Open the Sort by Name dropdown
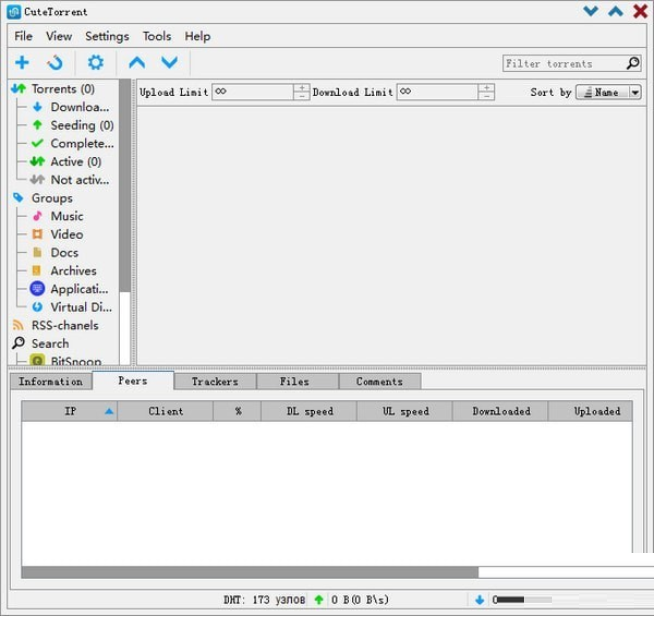This screenshot has width=654, height=617. [608, 92]
